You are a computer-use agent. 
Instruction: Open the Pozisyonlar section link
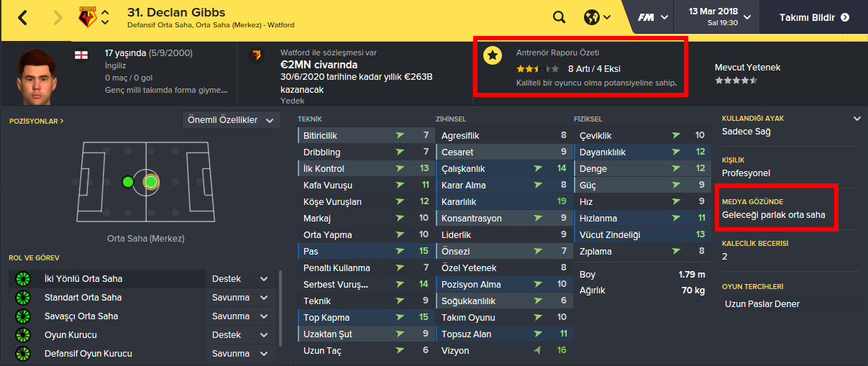click(36, 122)
